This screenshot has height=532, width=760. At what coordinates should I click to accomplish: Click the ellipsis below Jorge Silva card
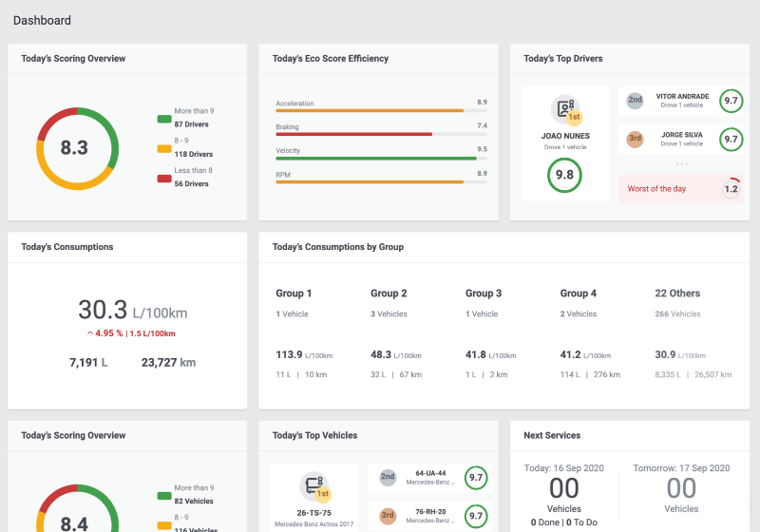682,164
